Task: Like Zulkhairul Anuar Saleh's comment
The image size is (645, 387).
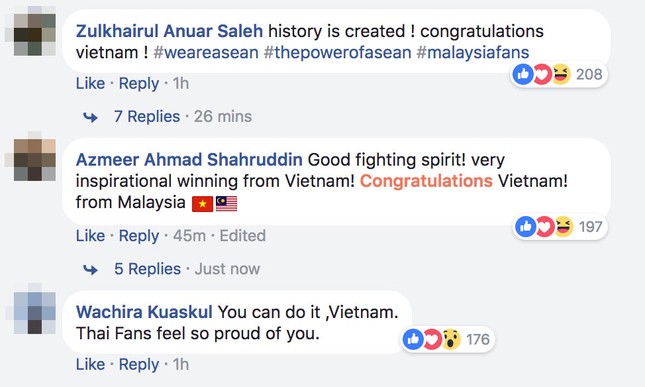Action: pos(90,83)
